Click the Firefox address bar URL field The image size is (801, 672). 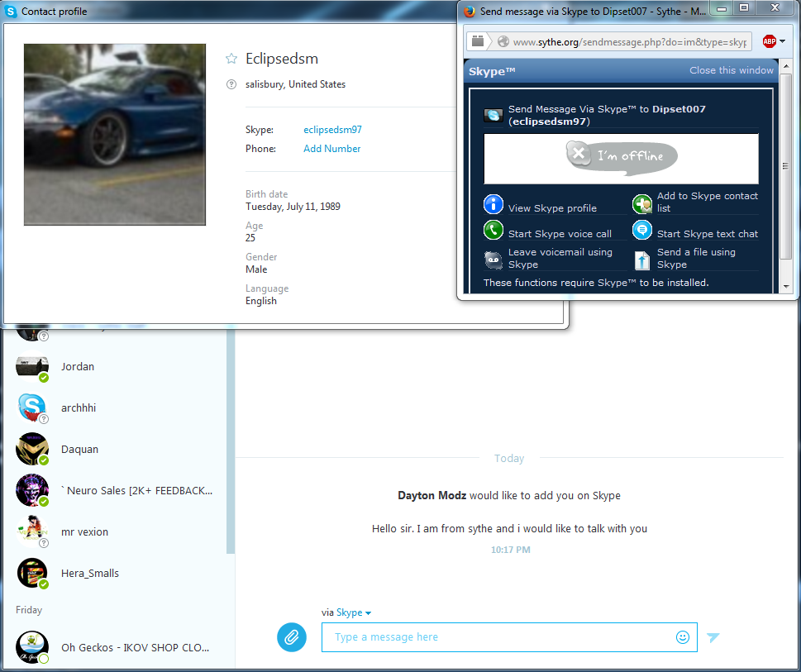pyautogui.click(x=629, y=42)
